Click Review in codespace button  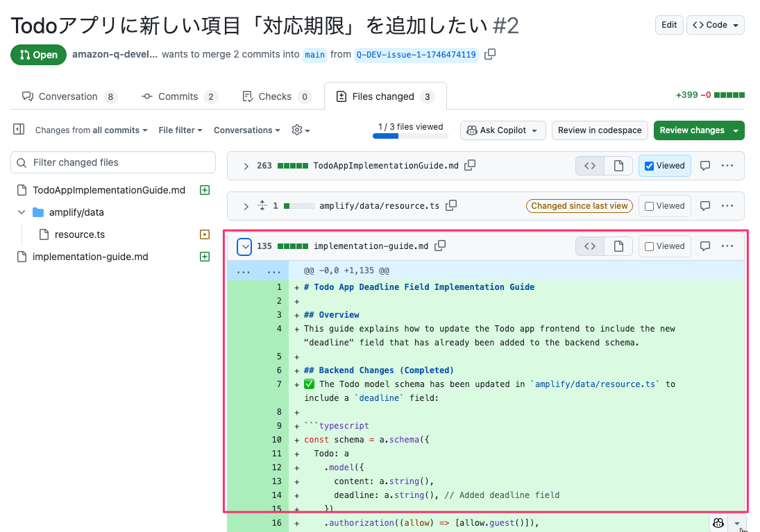coord(600,130)
